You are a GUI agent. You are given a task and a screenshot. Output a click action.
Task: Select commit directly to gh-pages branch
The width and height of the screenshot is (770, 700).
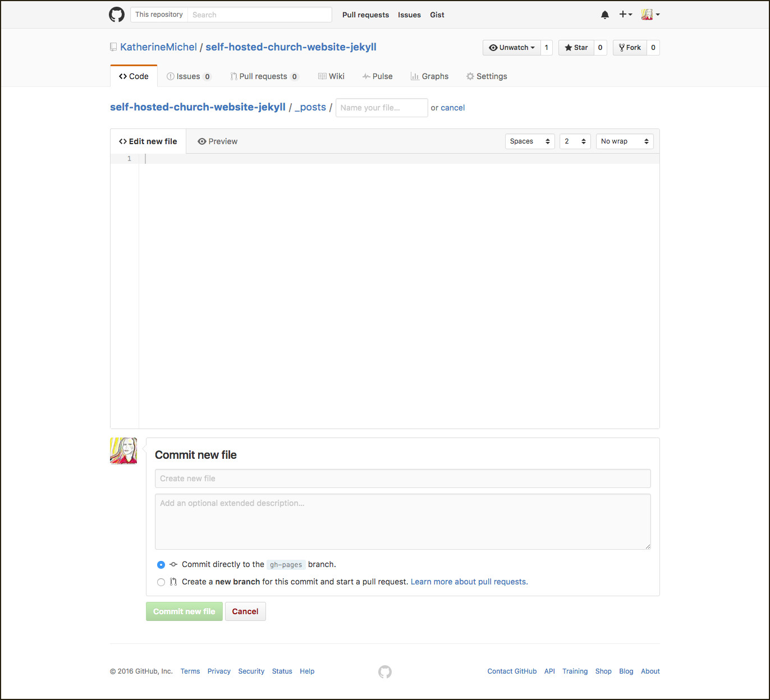click(x=161, y=565)
